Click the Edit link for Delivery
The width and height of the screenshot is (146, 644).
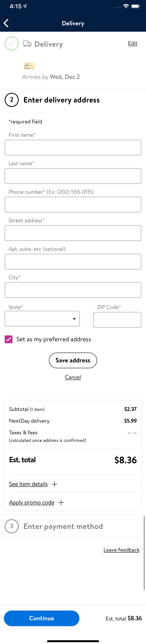click(132, 43)
